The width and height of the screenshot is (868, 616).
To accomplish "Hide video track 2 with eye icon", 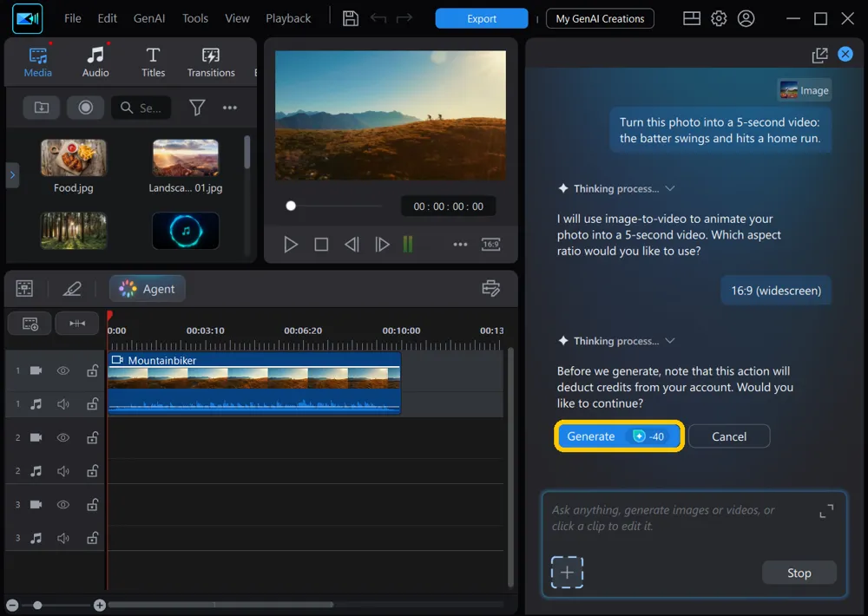I will tap(63, 438).
